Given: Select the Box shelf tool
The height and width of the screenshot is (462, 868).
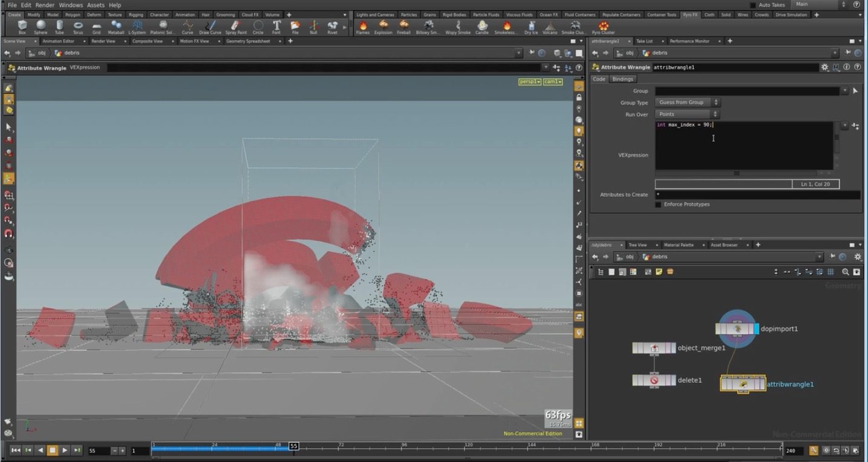Looking at the screenshot, I should point(22,27).
